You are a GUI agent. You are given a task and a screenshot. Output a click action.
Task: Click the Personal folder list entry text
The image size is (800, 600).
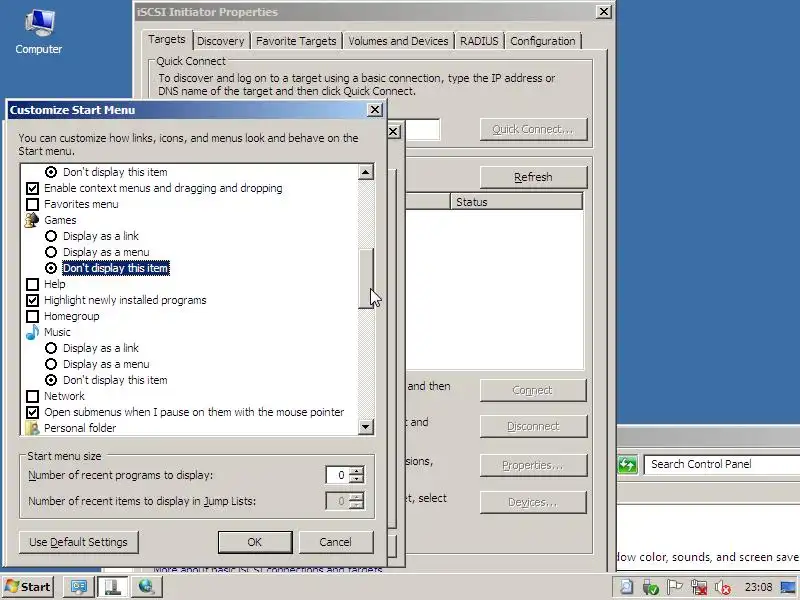tap(80, 428)
